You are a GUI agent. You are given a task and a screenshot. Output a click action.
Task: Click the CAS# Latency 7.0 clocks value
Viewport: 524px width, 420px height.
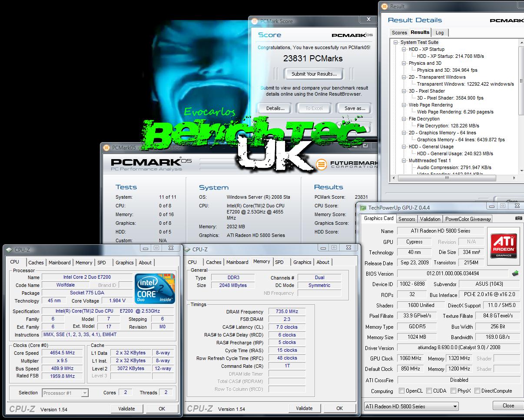coord(287,327)
